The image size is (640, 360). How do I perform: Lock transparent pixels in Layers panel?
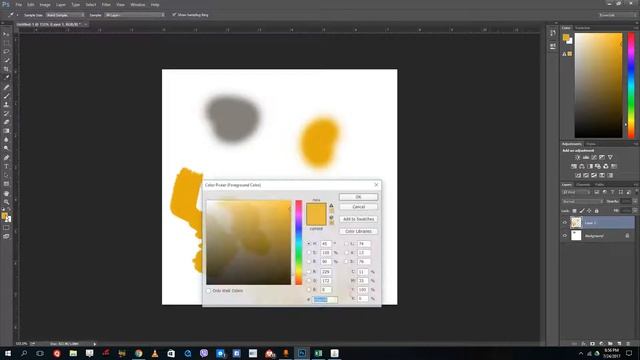pyautogui.click(x=574, y=211)
